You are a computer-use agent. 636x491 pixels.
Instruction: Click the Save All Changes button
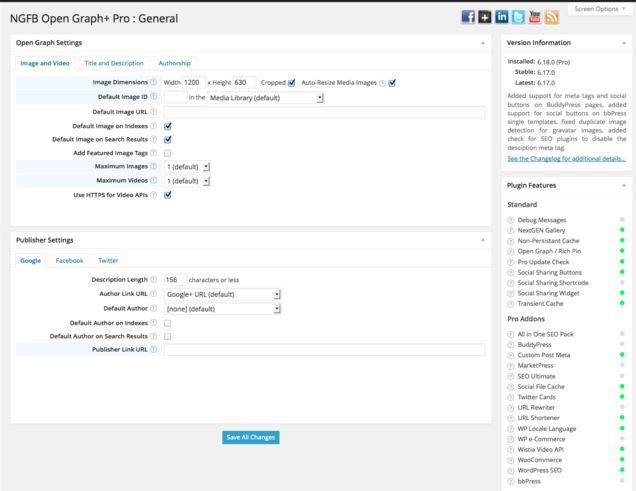point(251,437)
